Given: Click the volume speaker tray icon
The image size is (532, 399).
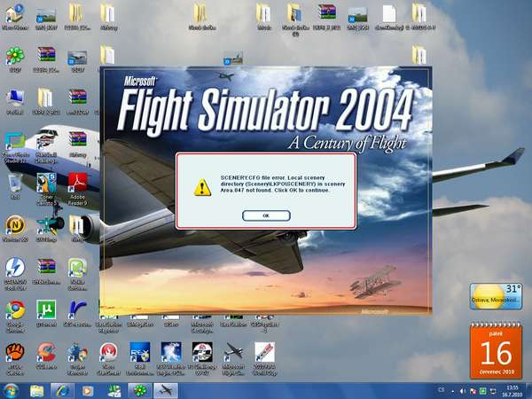Looking at the screenshot, I should pyautogui.click(x=463, y=391).
